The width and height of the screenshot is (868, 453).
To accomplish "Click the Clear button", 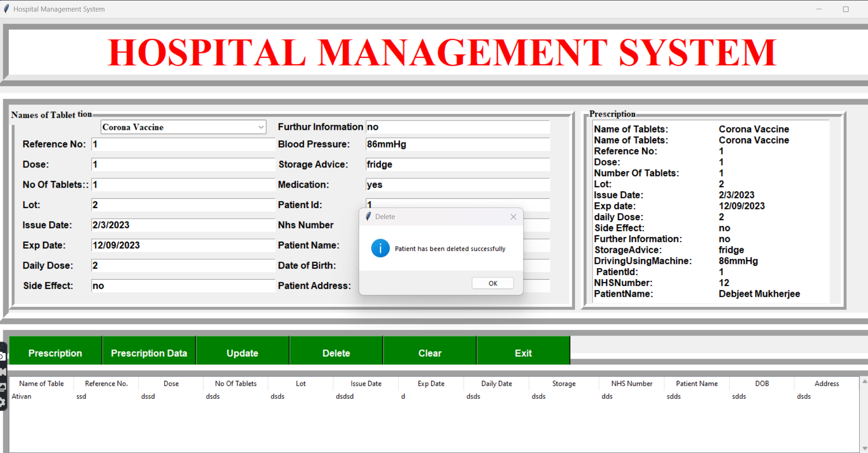I will click(429, 352).
